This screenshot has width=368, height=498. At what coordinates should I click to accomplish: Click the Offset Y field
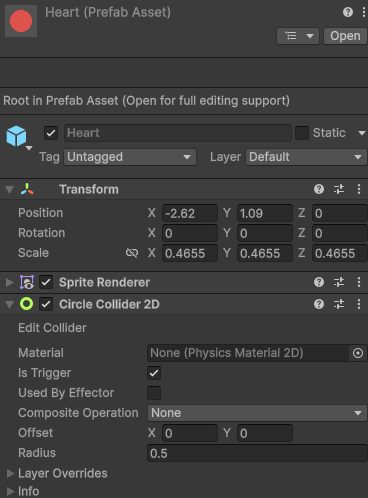(265, 433)
